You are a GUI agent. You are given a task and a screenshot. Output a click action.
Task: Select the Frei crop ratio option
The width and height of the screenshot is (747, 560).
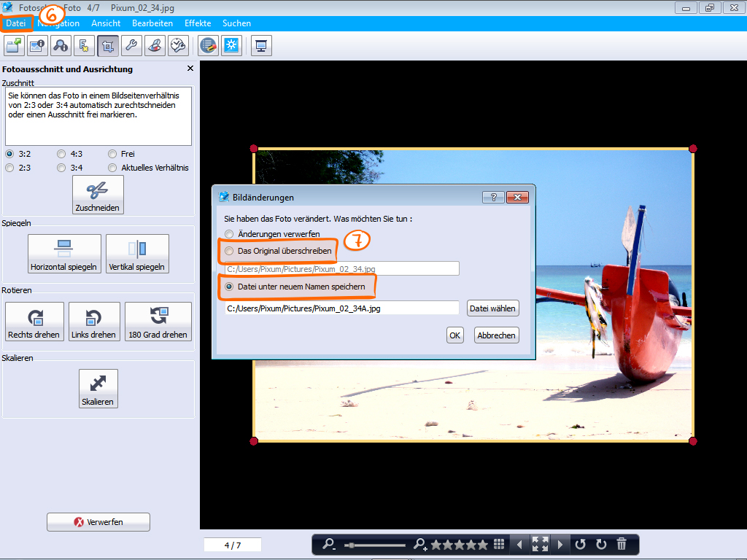click(x=112, y=154)
